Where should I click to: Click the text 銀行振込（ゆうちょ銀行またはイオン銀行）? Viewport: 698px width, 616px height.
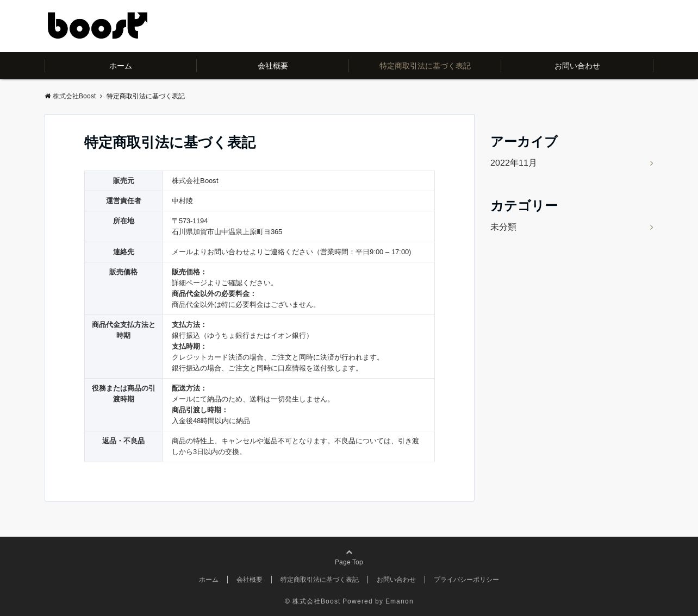click(242, 336)
